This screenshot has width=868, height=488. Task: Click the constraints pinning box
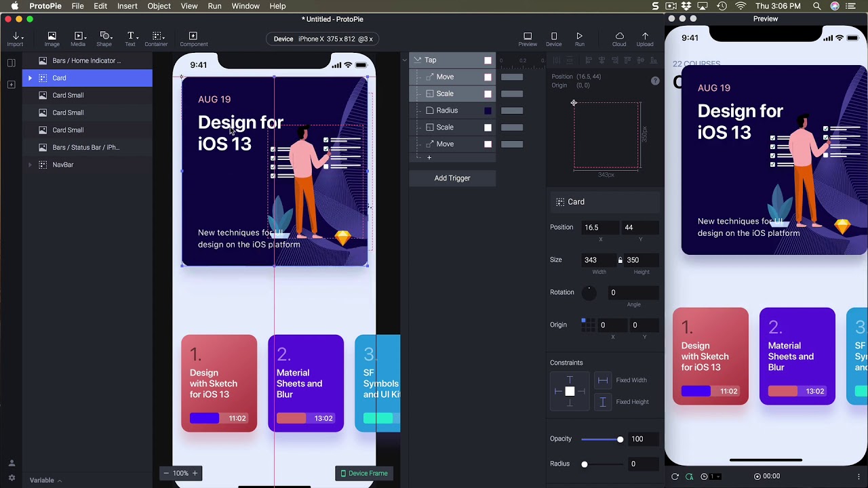[x=570, y=391]
